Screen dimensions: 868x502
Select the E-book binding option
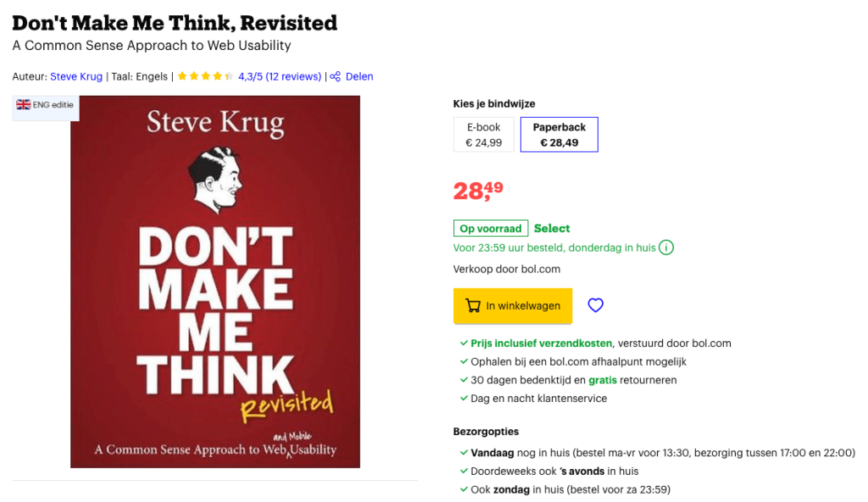click(483, 135)
